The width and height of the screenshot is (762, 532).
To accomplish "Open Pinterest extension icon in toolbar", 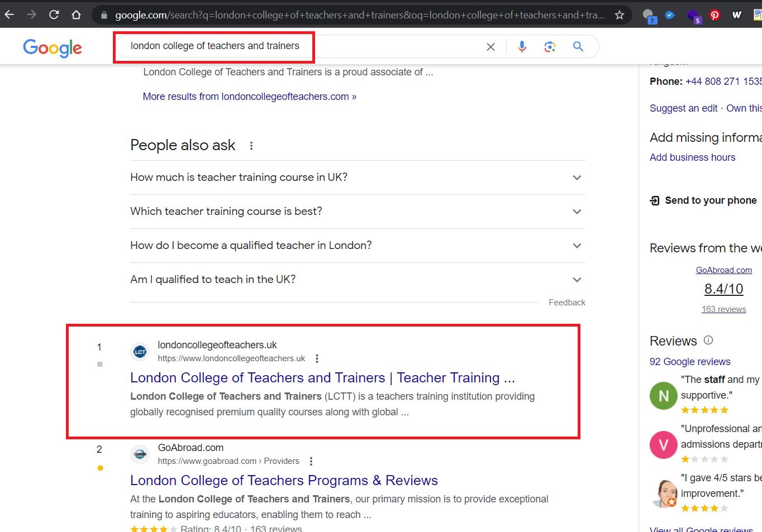I will tap(715, 15).
